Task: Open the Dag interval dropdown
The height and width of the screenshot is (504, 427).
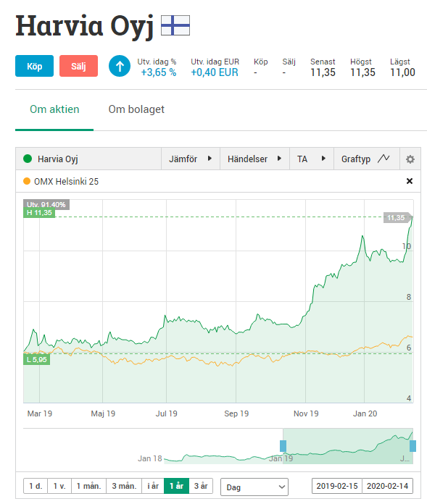Action: (x=254, y=487)
